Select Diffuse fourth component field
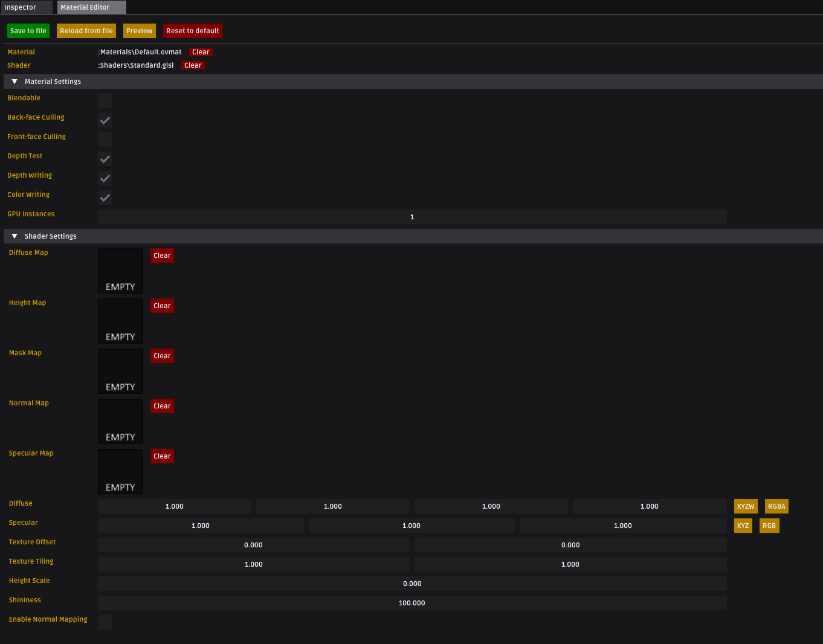823x644 pixels. point(650,506)
